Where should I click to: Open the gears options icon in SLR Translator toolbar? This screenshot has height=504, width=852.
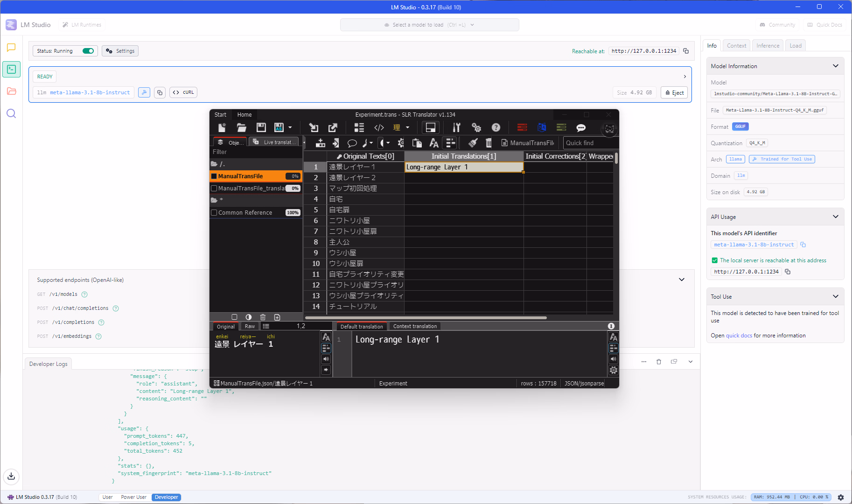tap(476, 127)
